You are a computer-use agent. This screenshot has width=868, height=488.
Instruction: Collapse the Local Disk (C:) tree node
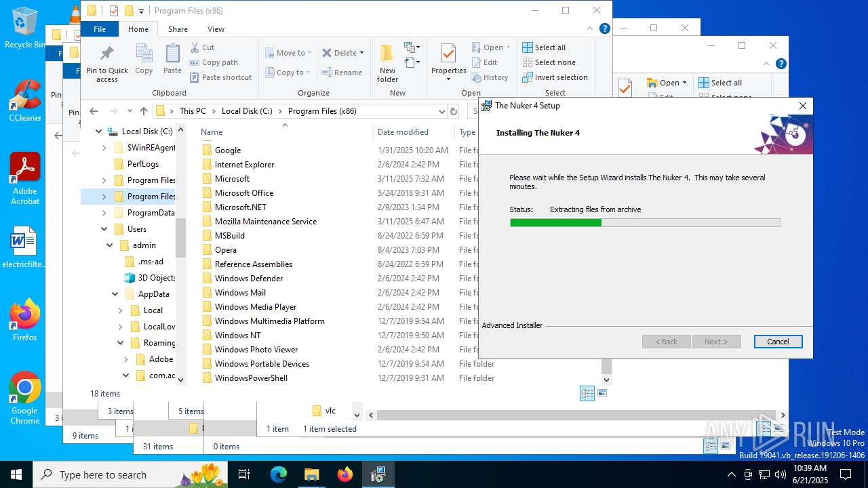tap(98, 131)
